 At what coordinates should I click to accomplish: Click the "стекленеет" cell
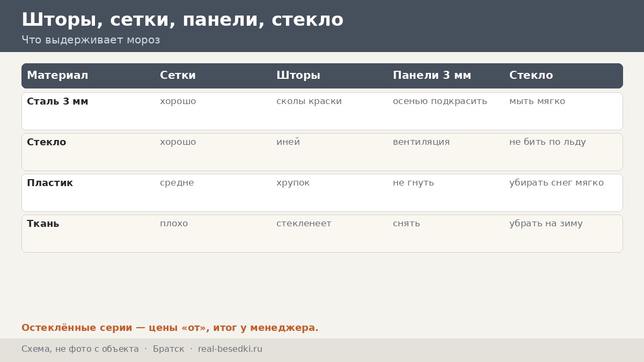click(x=304, y=224)
